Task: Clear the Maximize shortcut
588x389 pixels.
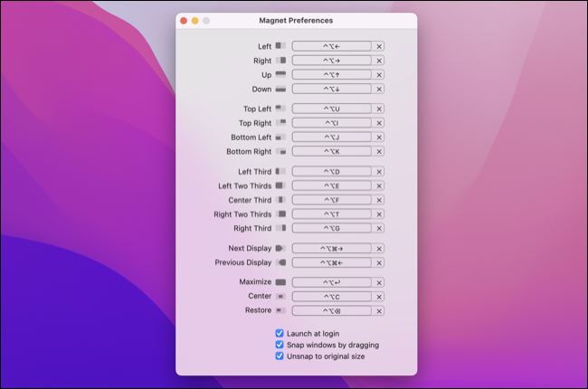Action: tap(379, 283)
